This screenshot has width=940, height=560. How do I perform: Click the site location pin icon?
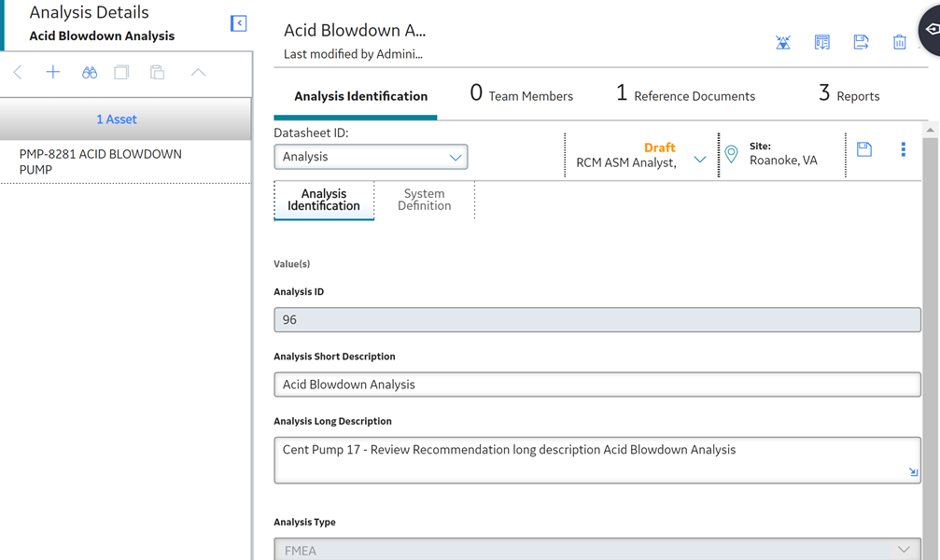tap(731, 154)
